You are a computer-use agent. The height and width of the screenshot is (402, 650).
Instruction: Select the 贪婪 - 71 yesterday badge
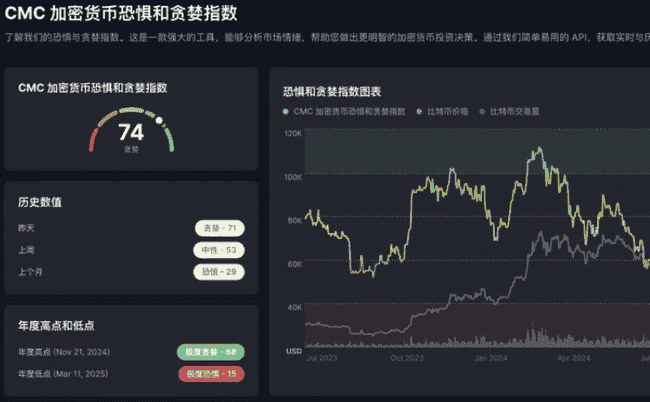point(219,228)
